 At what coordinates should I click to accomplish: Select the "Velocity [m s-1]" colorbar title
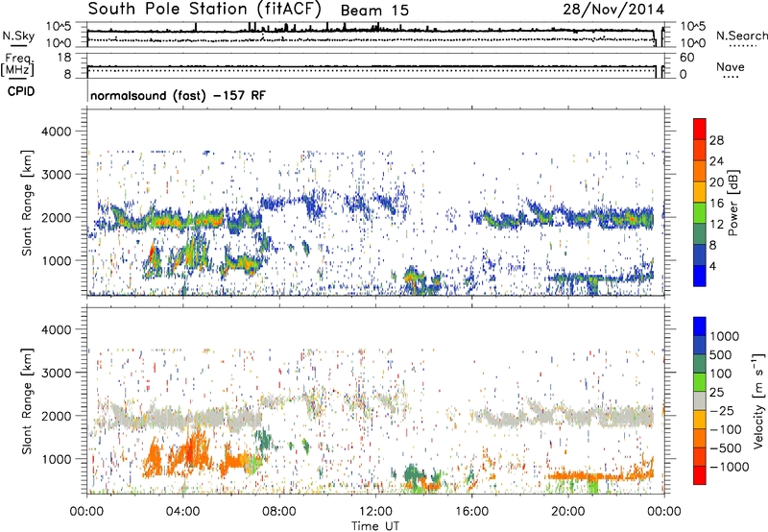pos(758,400)
